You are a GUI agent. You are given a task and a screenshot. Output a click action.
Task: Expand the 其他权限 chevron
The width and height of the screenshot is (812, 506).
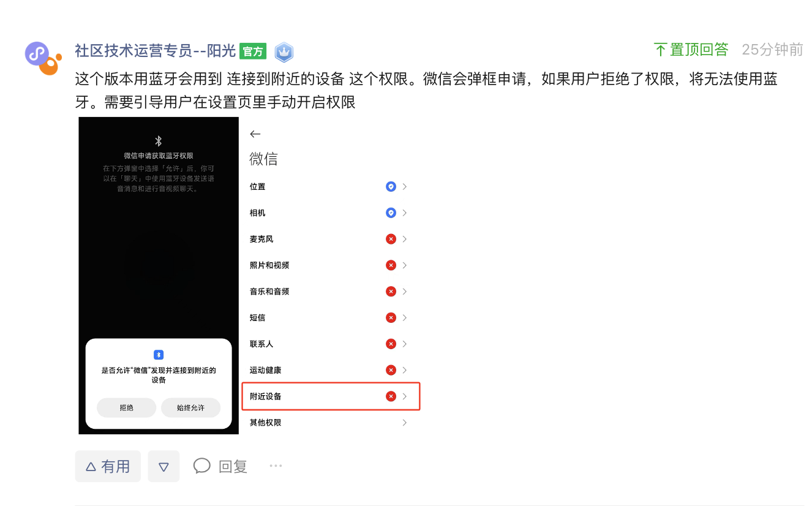[405, 423]
